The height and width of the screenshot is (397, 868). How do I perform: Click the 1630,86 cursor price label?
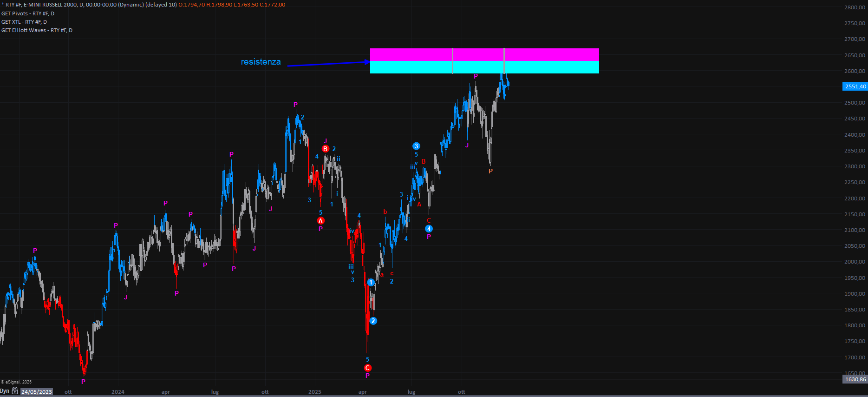855,379
